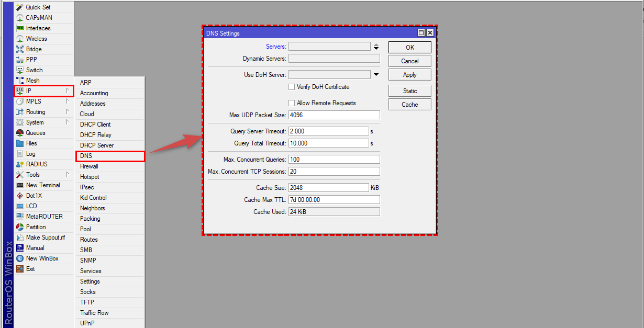This screenshot has height=328, width=644.
Task: Click the Interfaces icon in sidebar
Action: (20, 28)
